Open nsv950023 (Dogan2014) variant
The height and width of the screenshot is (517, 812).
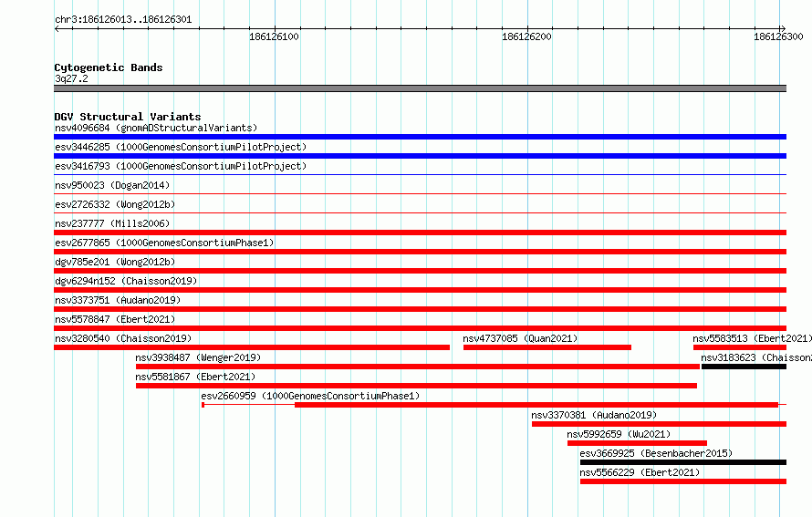(x=112, y=185)
